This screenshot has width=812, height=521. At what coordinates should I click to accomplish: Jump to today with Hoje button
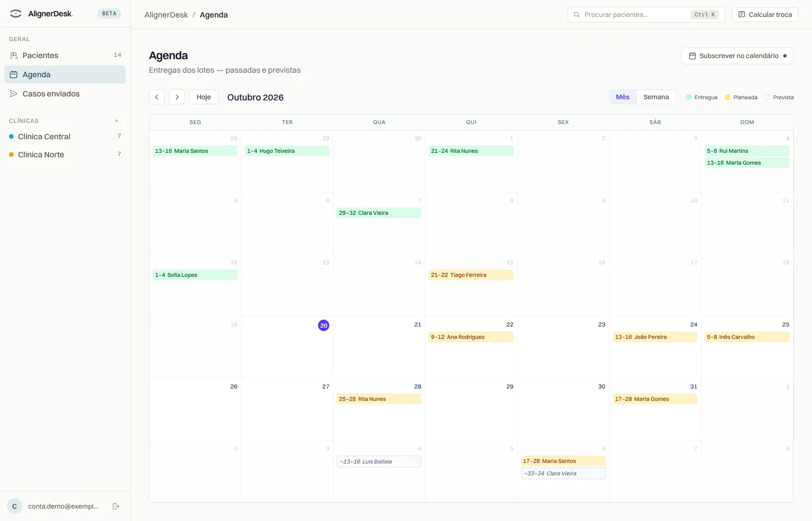pyautogui.click(x=204, y=97)
